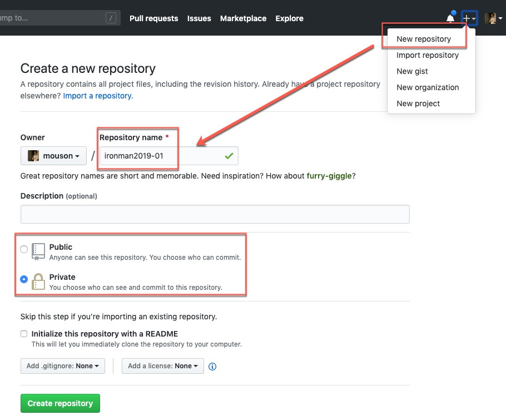Viewport: 506px width, 420px height.
Task: Open the plus create-new menu
Action: (x=469, y=18)
